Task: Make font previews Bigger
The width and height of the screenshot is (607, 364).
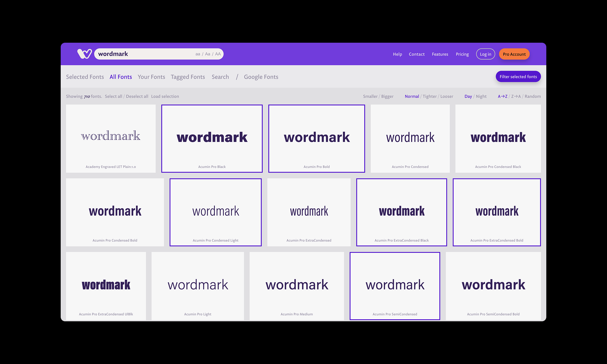Action: click(387, 96)
